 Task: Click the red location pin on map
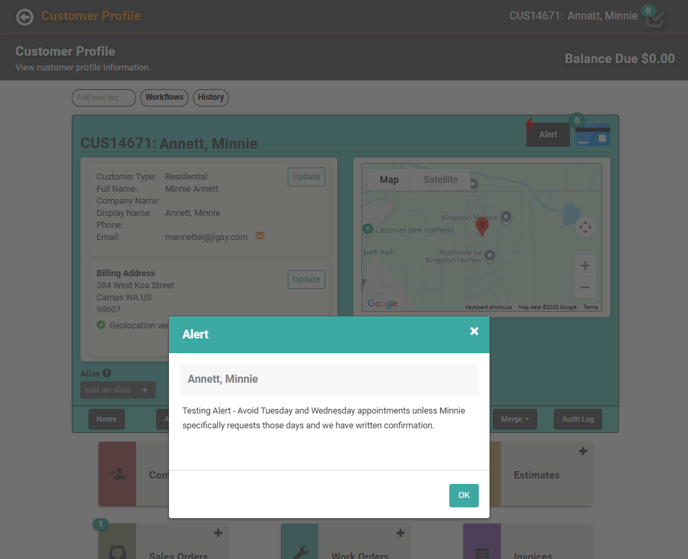(x=482, y=226)
